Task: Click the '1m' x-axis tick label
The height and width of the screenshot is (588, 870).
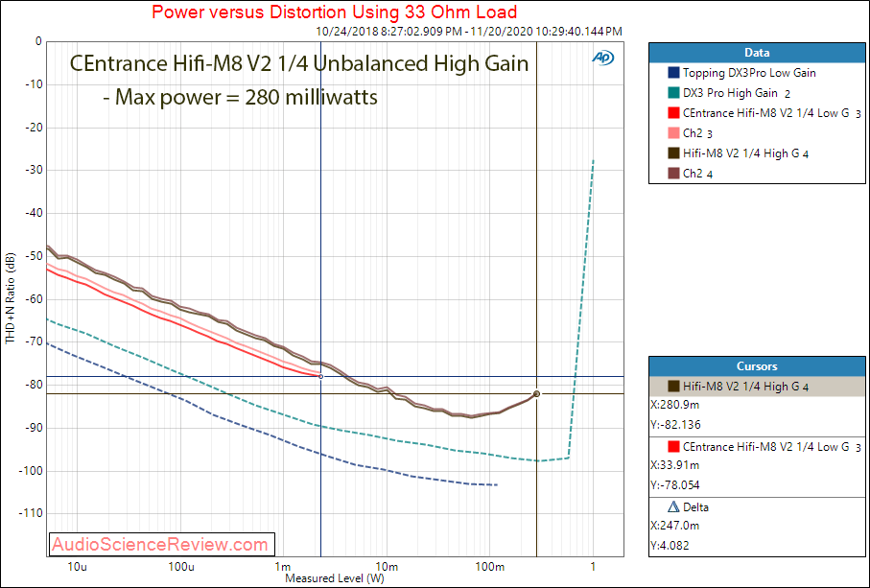Action: coord(283,566)
